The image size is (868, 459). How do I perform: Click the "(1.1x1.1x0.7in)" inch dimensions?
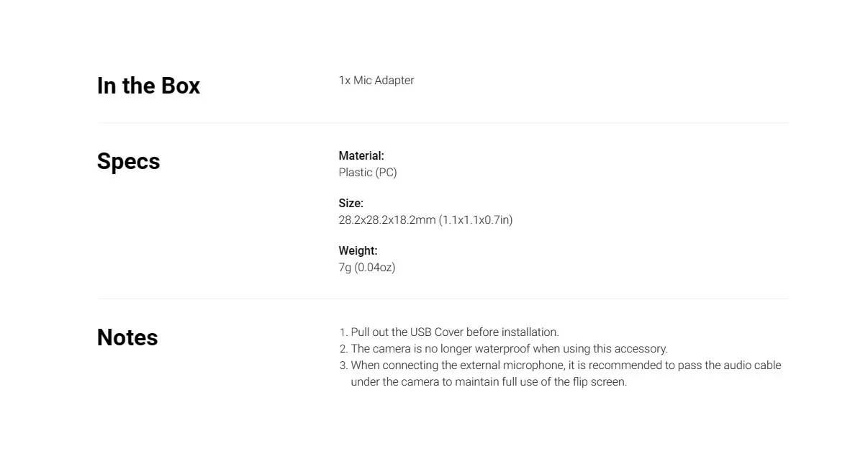tap(476, 220)
